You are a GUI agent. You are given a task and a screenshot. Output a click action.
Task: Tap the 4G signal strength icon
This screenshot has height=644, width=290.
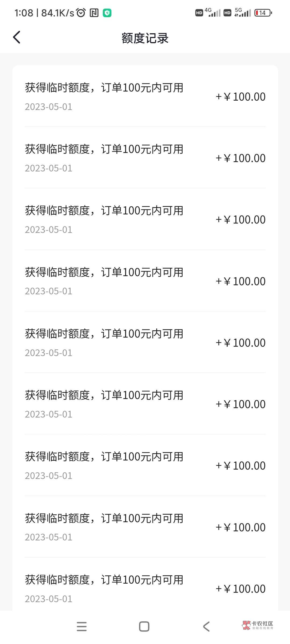click(213, 12)
